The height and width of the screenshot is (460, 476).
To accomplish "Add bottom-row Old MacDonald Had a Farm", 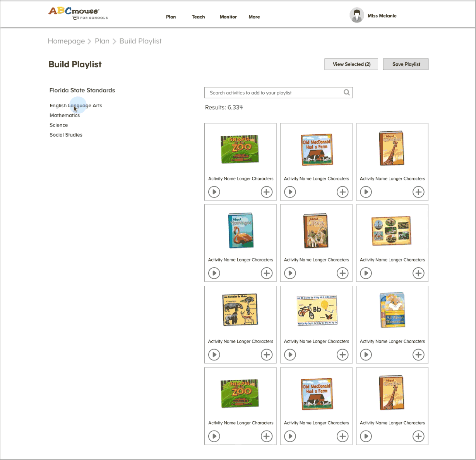I will pyautogui.click(x=342, y=436).
